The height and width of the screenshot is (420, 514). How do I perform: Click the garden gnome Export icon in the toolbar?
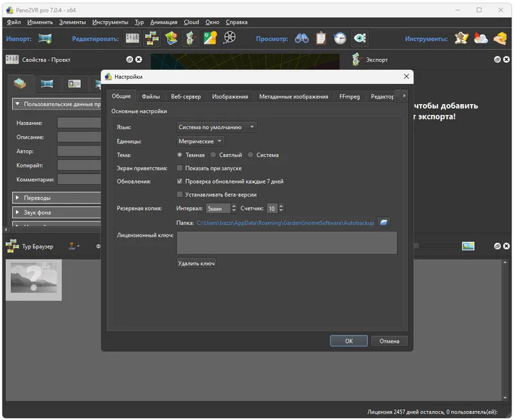[190, 39]
